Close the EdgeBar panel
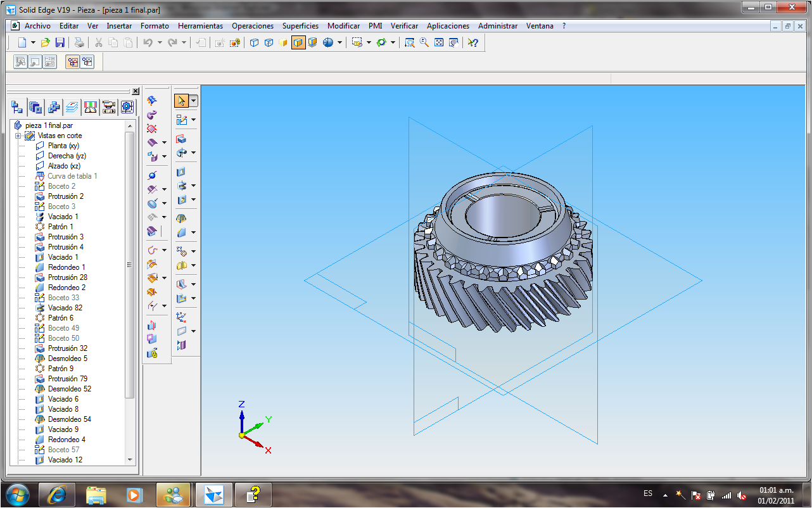The height and width of the screenshot is (508, 812). (136, 91)
